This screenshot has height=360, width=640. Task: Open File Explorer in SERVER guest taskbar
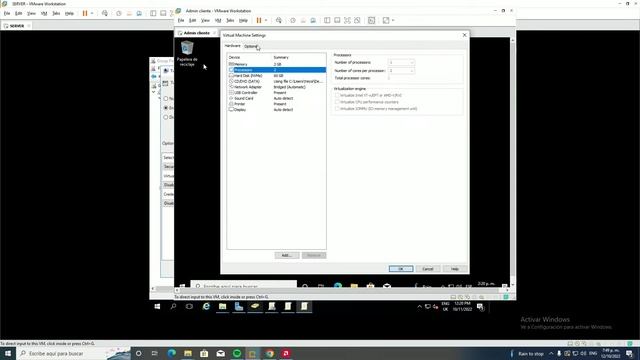click(222, 306)
